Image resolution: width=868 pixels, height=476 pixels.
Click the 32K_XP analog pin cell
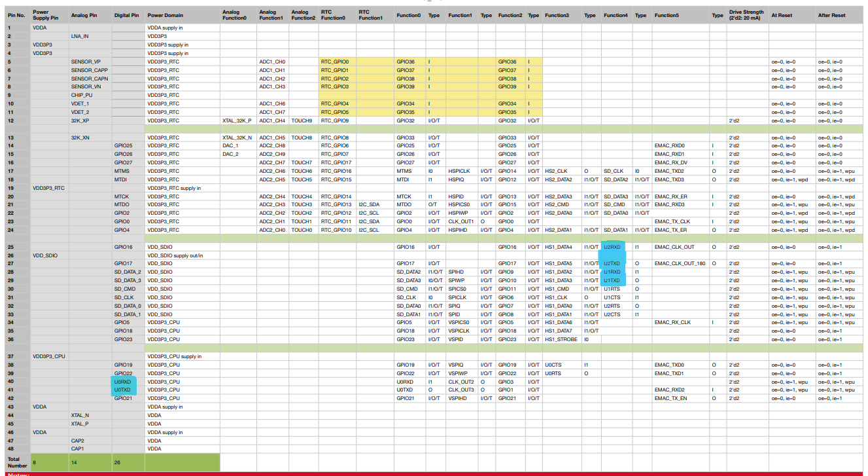pyautogui.click(x=90, y=120)
